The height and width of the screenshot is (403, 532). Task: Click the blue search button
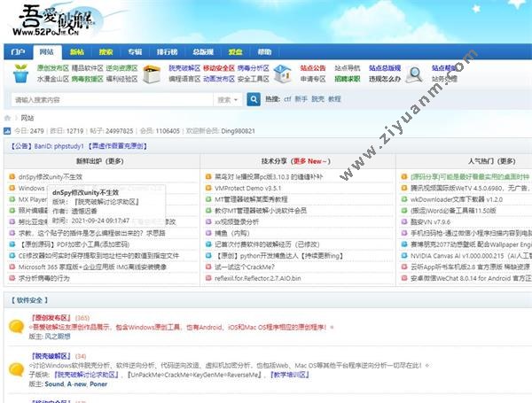[254, 99]
